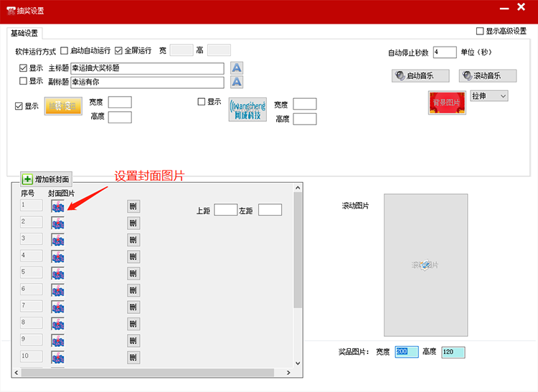Open font settings for the main title
The height and width of the screenshot is (392, 538).
click(237, 68)
